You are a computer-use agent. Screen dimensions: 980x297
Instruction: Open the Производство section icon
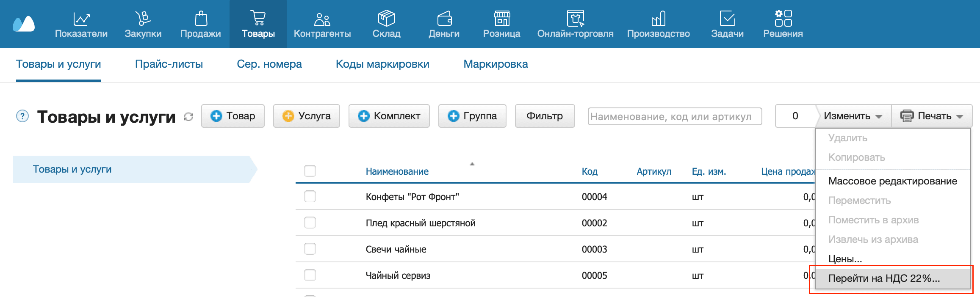(658, 19)
